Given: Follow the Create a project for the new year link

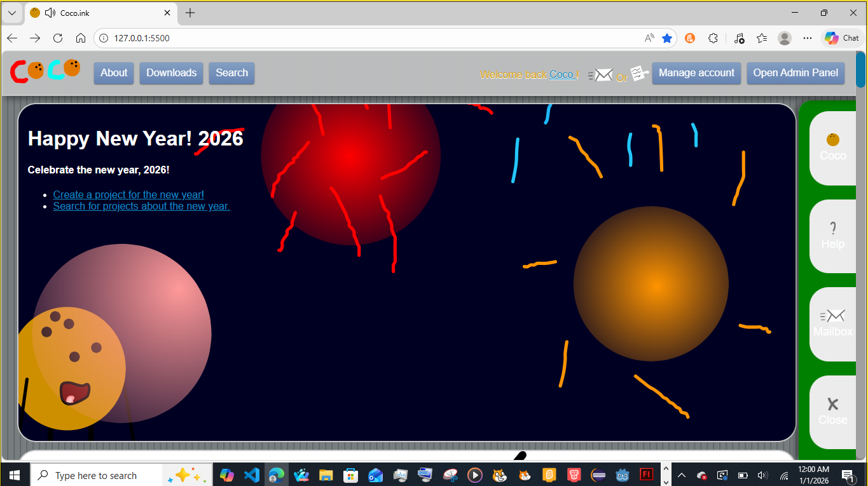Looking at the screenshot, I should point(128,194).
